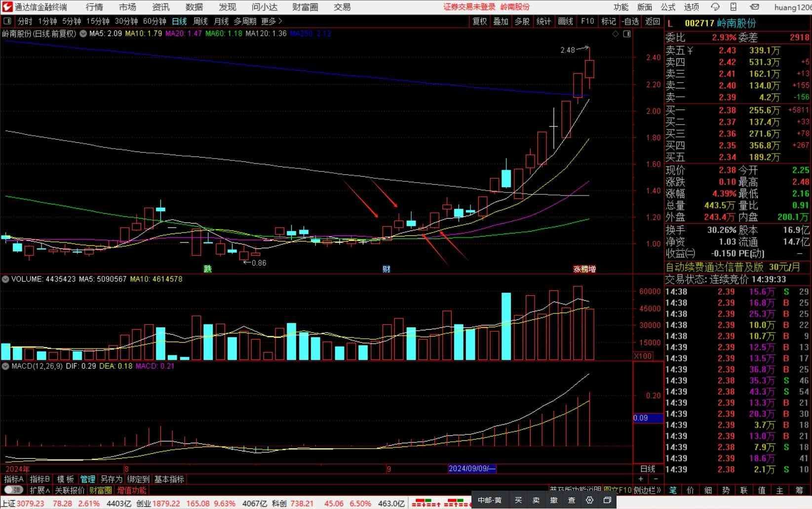This screenshot has width=812, height=509.
Task: Click the side panel icon beside the diamond
Action: pyautogui.click(x=627, y=34)
